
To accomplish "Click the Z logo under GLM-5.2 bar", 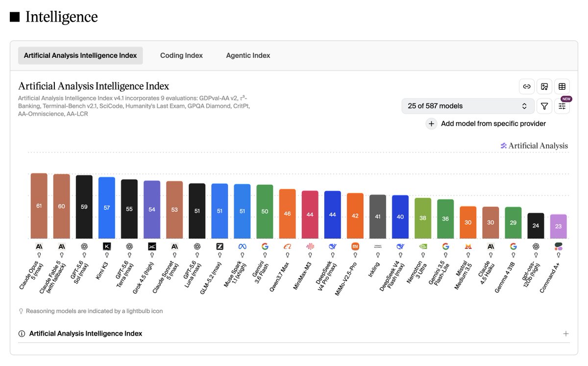I will point(220,246).
